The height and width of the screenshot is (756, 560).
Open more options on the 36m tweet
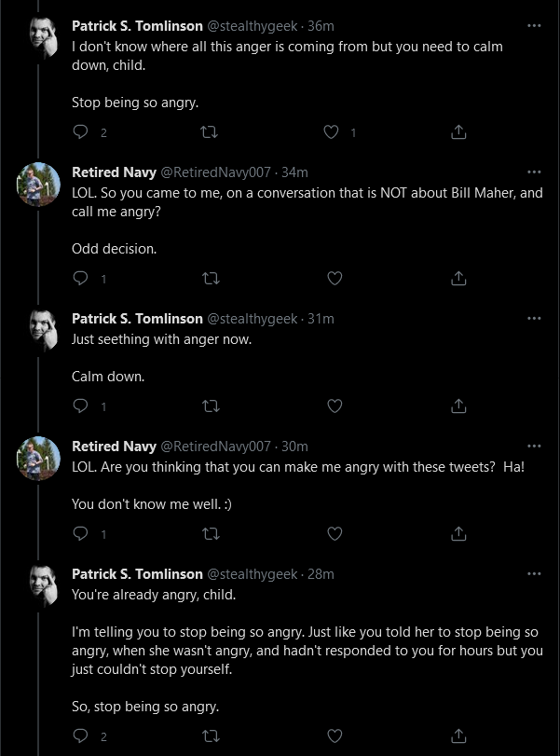(x=534, y=25)
